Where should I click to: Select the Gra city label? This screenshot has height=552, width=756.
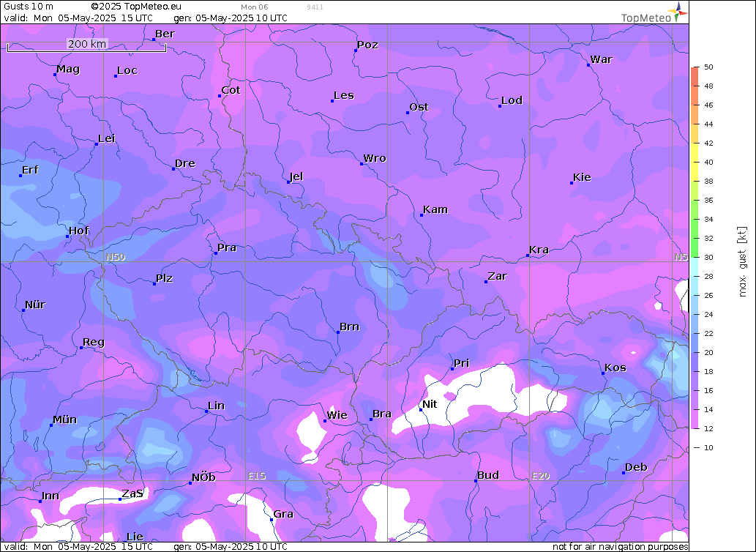coord(283,514)
